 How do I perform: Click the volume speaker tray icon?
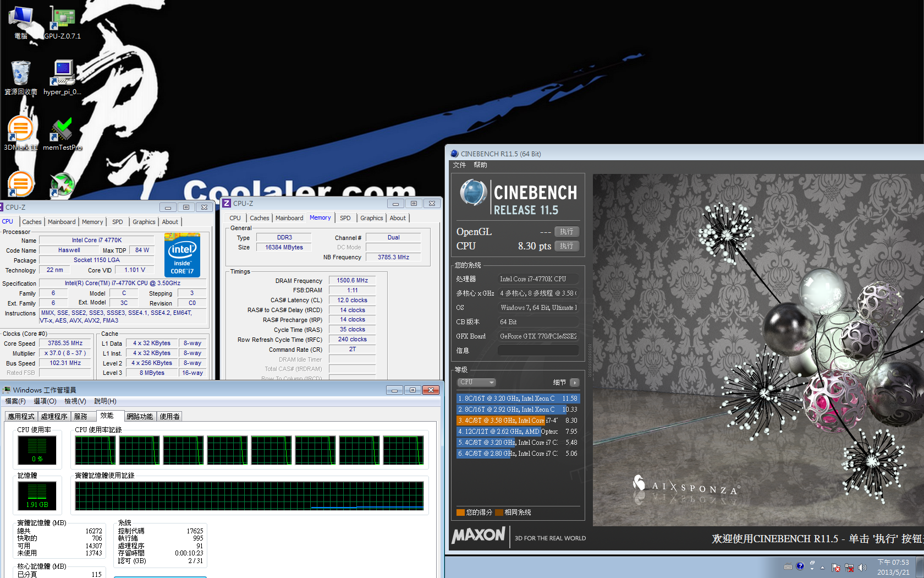tap(862, 567)
